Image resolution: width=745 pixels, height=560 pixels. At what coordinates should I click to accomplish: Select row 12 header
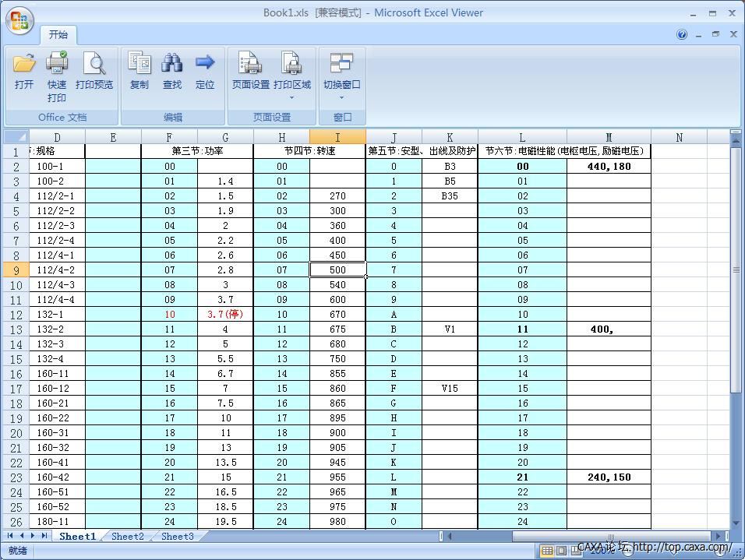16,315
